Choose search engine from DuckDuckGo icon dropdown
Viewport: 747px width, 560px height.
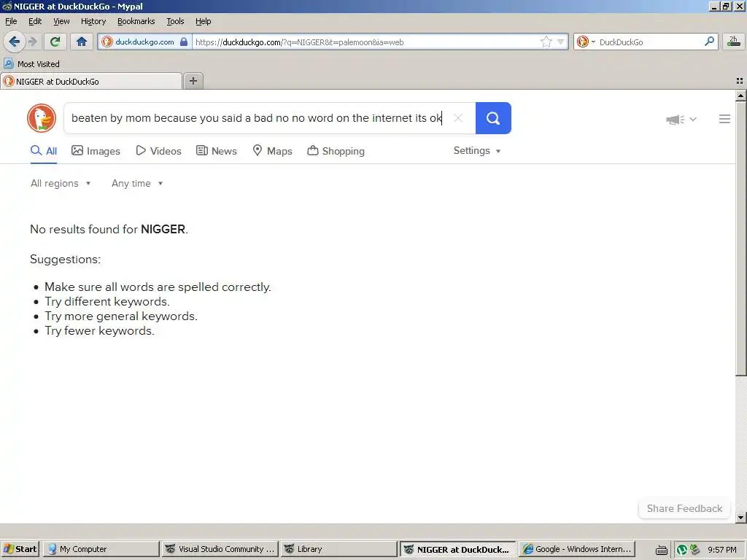click(586, 42)
